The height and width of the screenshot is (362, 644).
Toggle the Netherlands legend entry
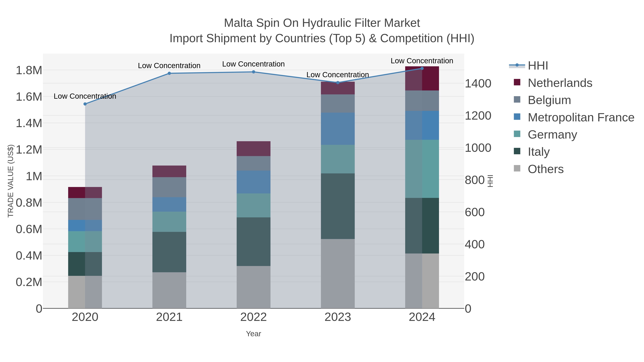tap(553, 83)
